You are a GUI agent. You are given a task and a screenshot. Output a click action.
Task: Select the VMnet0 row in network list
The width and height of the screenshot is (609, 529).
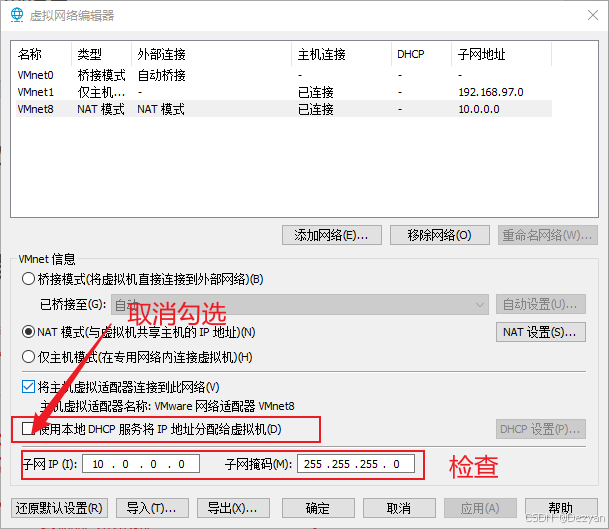(284, 75)
